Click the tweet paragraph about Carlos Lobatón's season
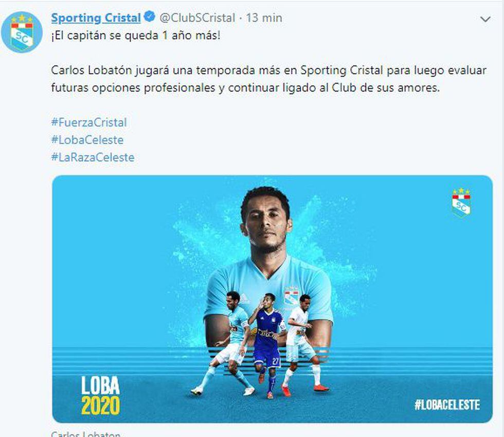The width and height of the screenshot is (504, 437). [x=268, y=79]
